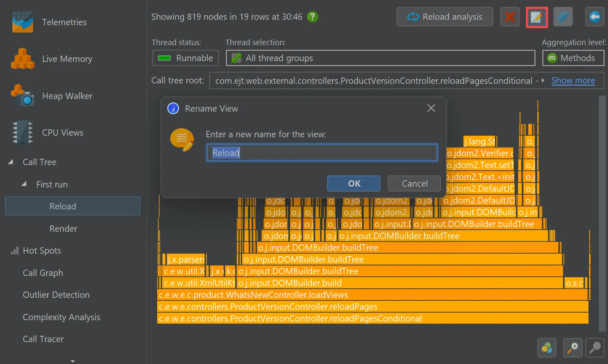Click the Showing 819 nodes status text
The image size is (608, 364).
tap(227, 17)
